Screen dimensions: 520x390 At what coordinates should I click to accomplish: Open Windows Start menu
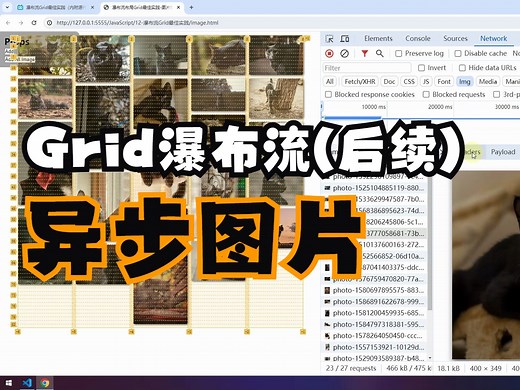(9, 383)
